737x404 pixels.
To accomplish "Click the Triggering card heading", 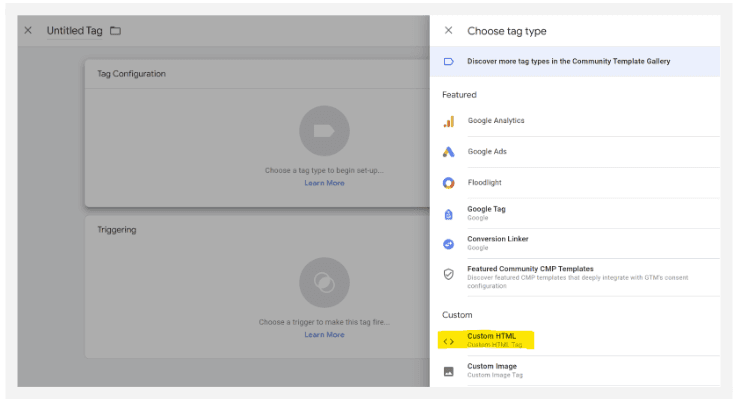I will pyautogui.click(x=117, y=230).
